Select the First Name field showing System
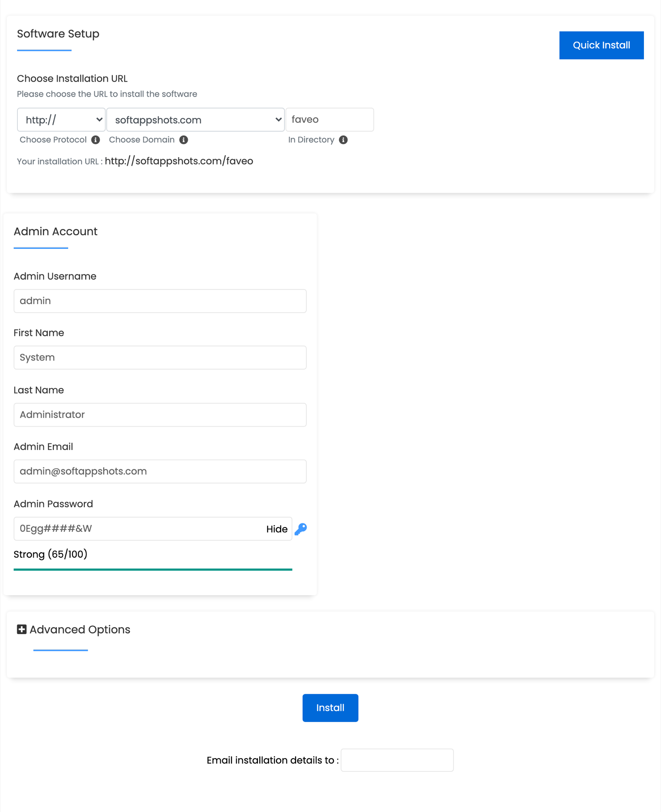Screen dimensions: 661x812 [160, 358]
